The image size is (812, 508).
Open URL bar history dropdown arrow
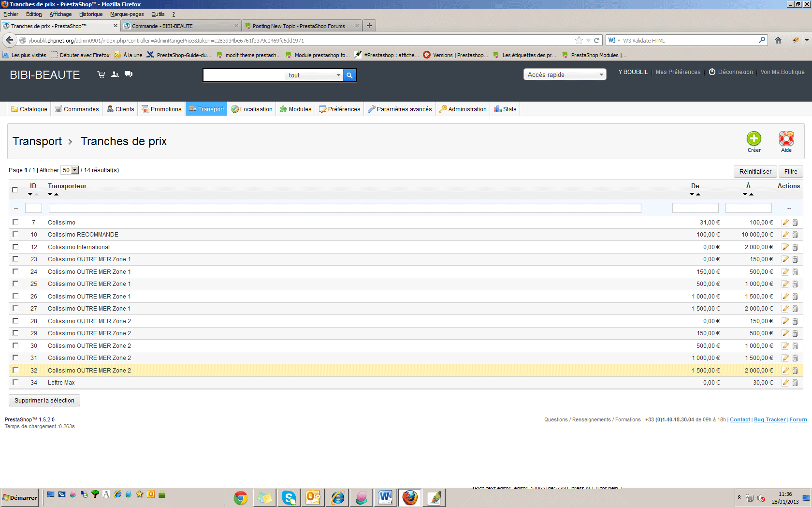[x=588, y=40]
